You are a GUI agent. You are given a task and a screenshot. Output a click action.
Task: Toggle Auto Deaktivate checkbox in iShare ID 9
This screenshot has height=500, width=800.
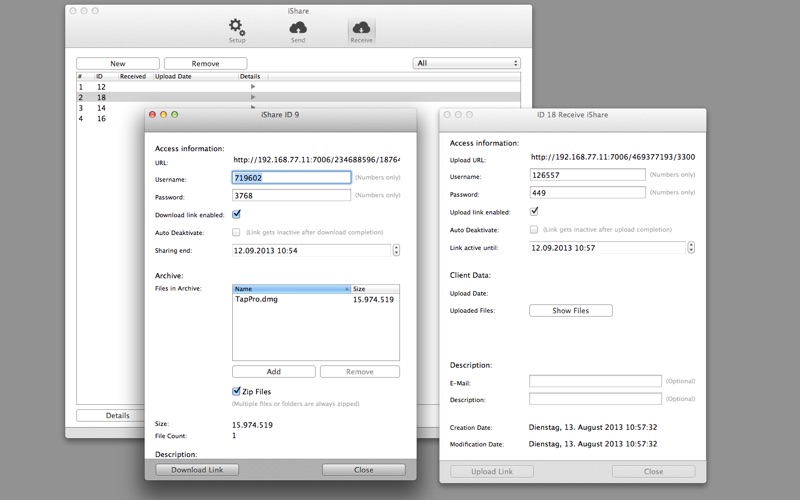tap(236, 232)
